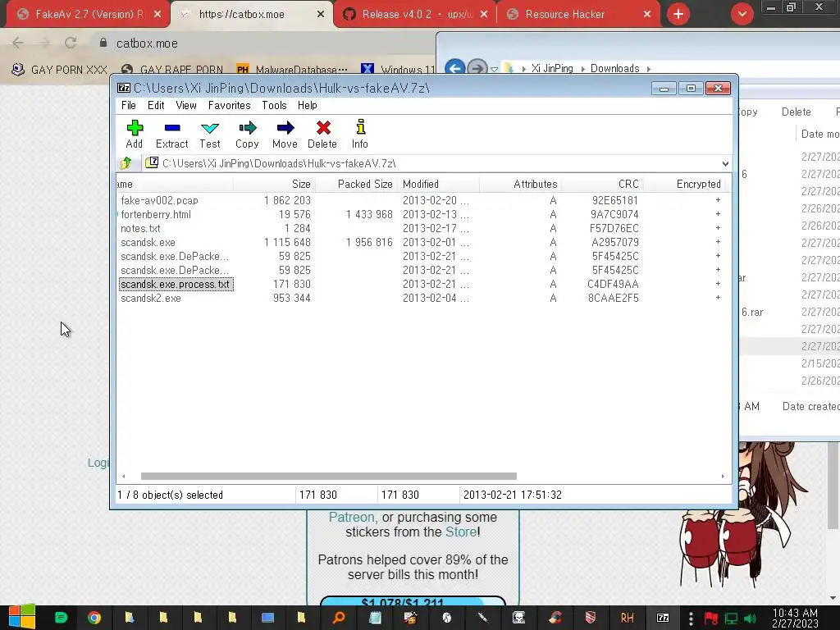Expand Downloads breadcrumb arrow in Explorer
This screenshot has height=630, width=840.
(648, 69)
